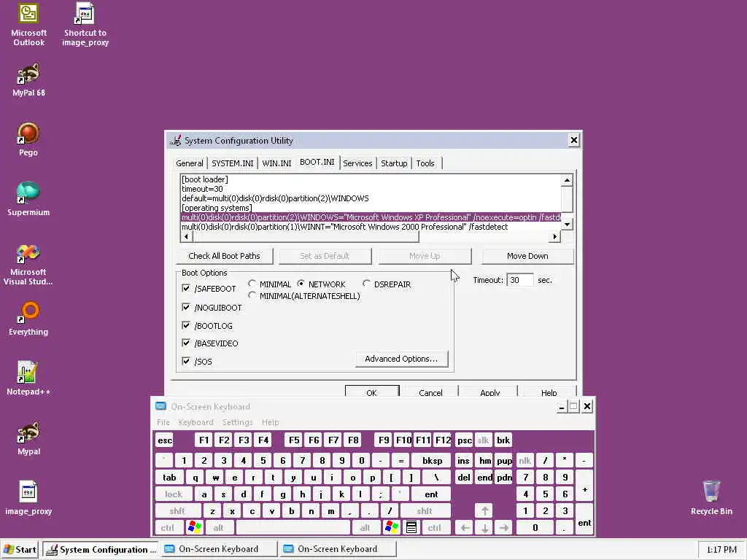This screenshot has height=560, width=747.
Task: Click Help button in System Configuration Utility
Action: pyautogui.click(x=549, y=392)
